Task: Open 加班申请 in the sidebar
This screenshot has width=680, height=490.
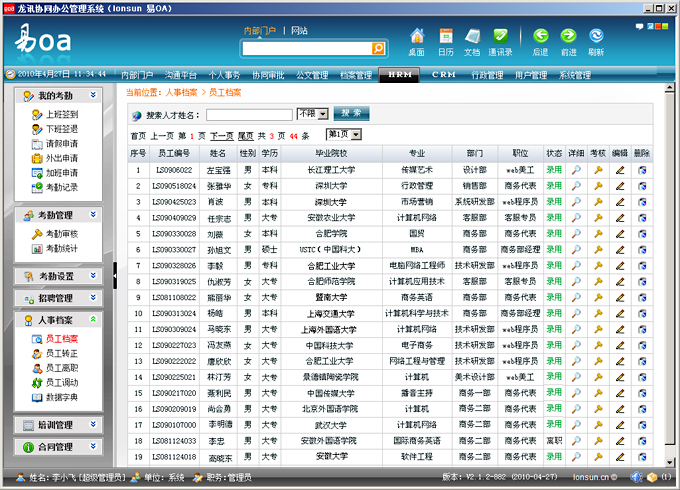Action: (x=55, y=173)
